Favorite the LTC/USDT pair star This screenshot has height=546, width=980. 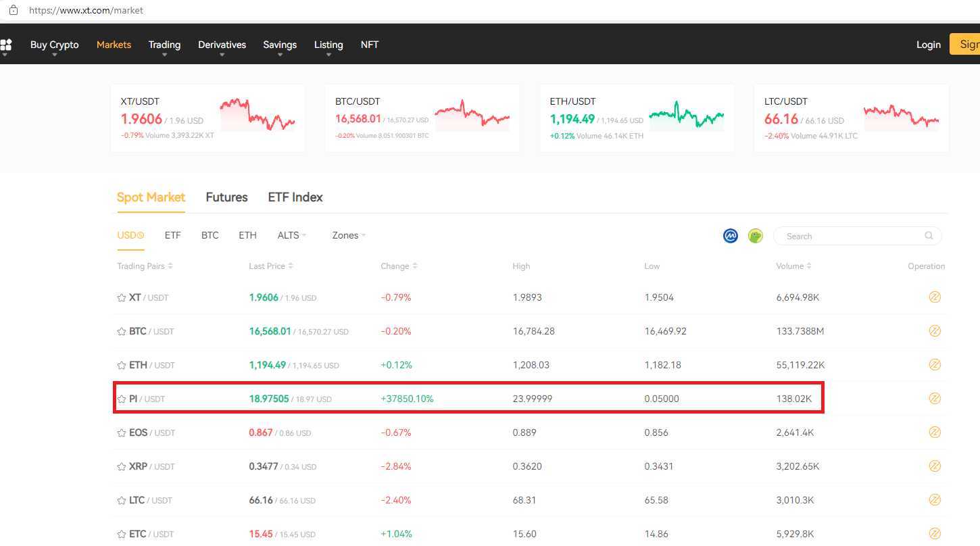click(x=122, y=500)
